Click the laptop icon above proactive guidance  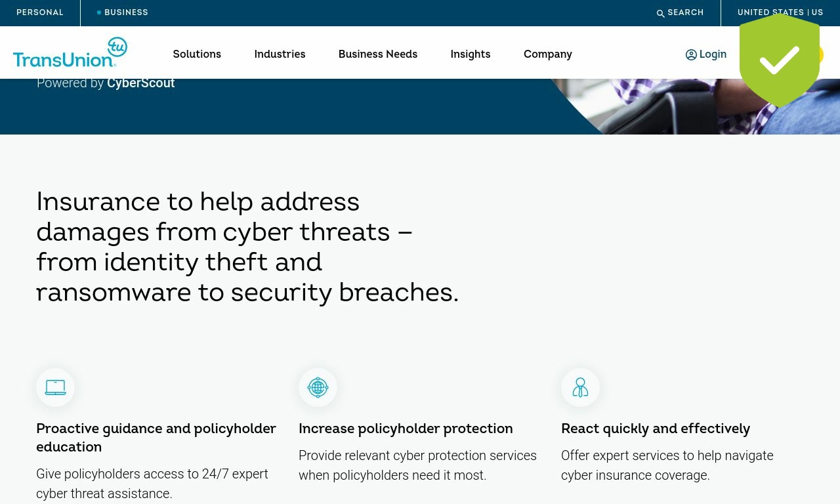pos(55,387)
